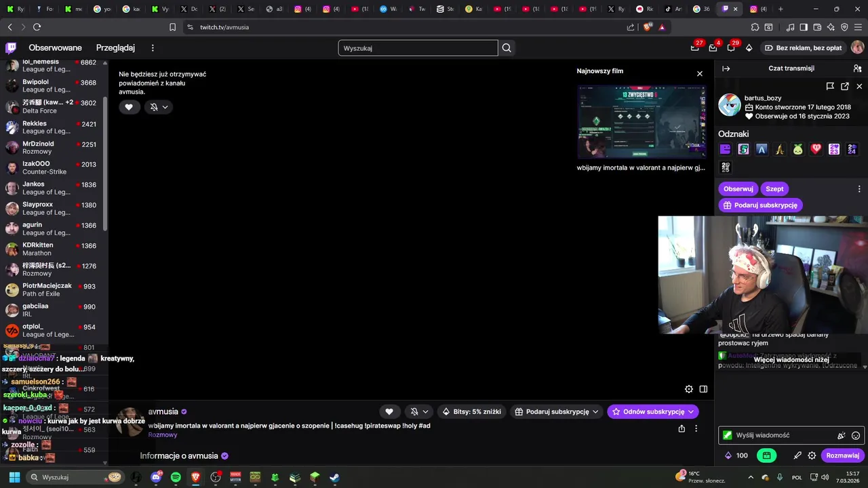This screenshot has width=868, height=488.
Task: Open the user card three-dot options
Action: (x=859, y=189)
